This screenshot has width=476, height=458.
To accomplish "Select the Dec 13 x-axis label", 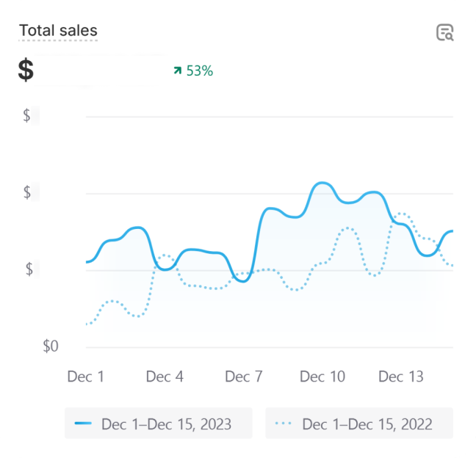I will 401,377.
